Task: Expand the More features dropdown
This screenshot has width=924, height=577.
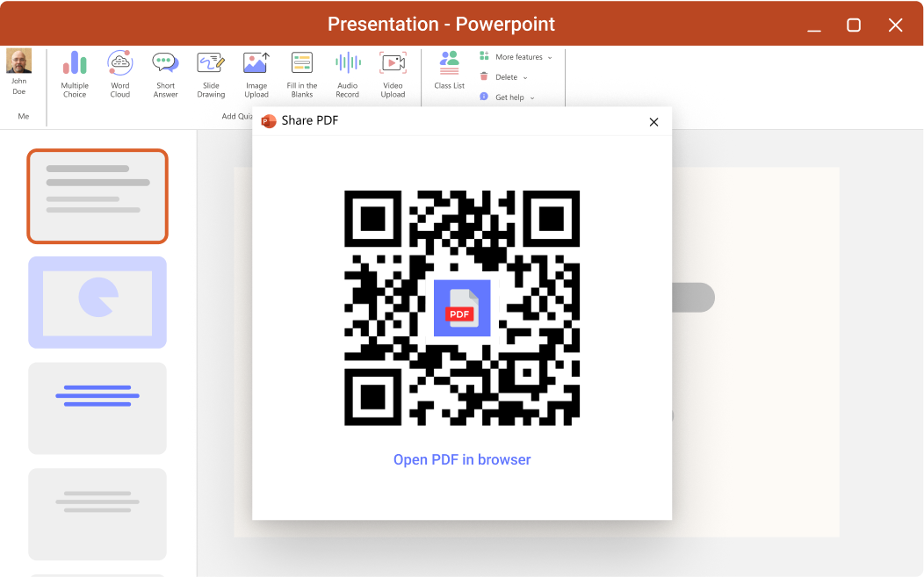Action: point(516,56)
